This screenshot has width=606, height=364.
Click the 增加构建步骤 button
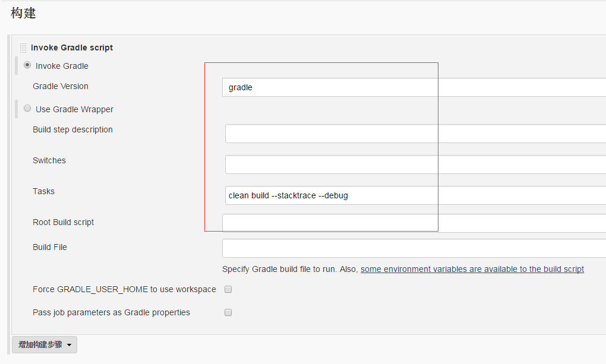pyautogui.click(x=39, y=344)
